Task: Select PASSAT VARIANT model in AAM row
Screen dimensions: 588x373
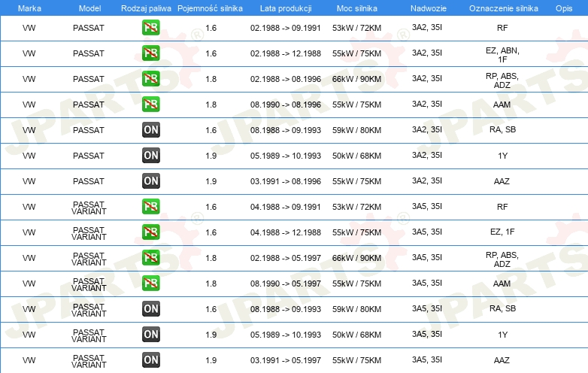Action: 89,284
